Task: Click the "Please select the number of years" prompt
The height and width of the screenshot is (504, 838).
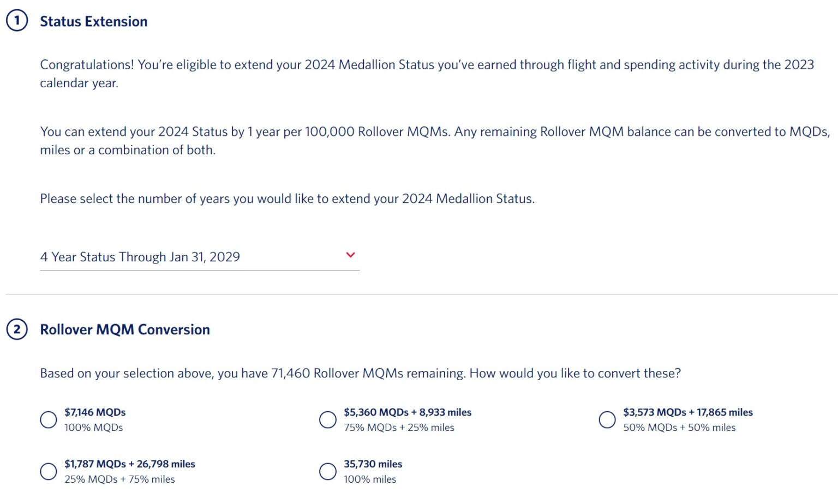Action: (x=287, y=199)
